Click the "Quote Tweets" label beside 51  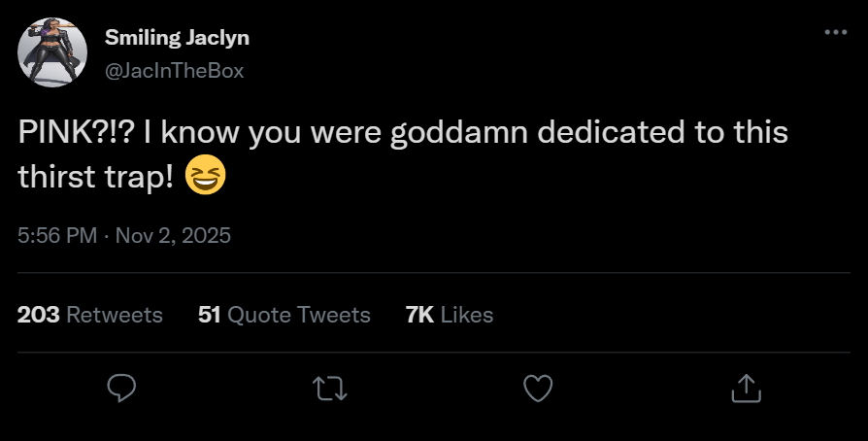[299, 315]
